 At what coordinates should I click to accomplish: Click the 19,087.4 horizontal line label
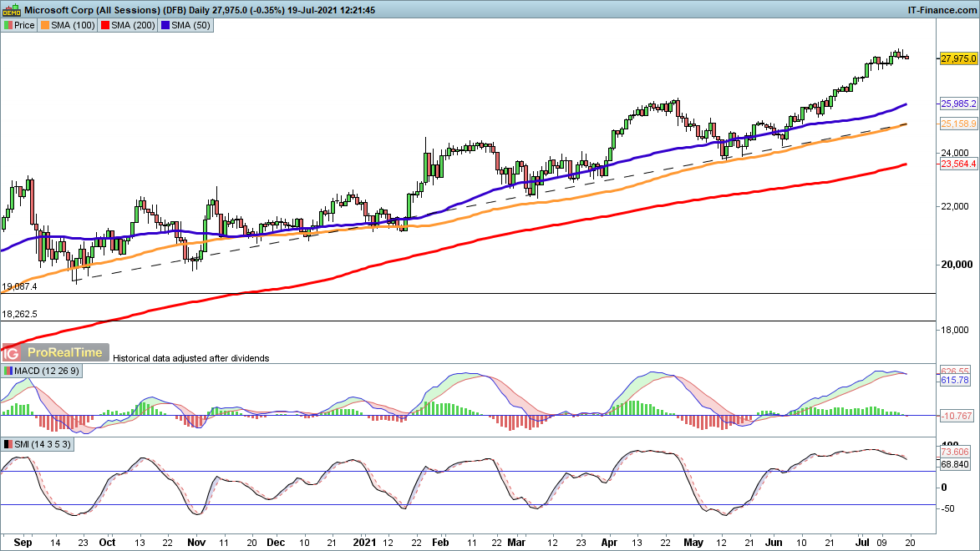19,286
